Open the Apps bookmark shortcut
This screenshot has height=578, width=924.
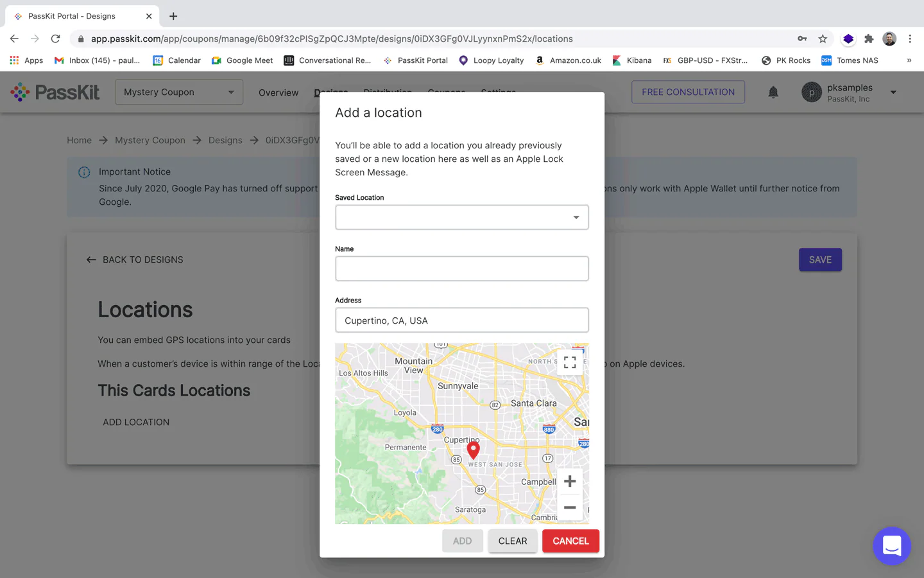point(26,60)
